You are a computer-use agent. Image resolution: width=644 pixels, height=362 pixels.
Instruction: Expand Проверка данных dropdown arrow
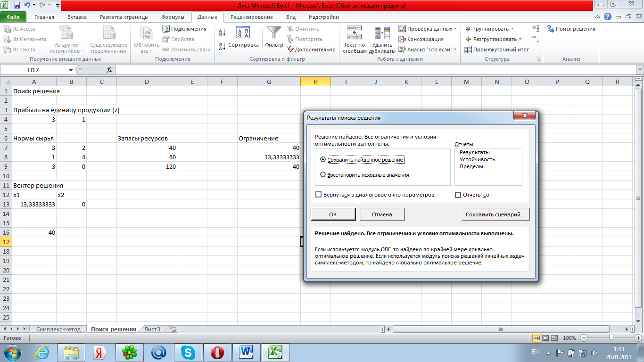point(455,29)
